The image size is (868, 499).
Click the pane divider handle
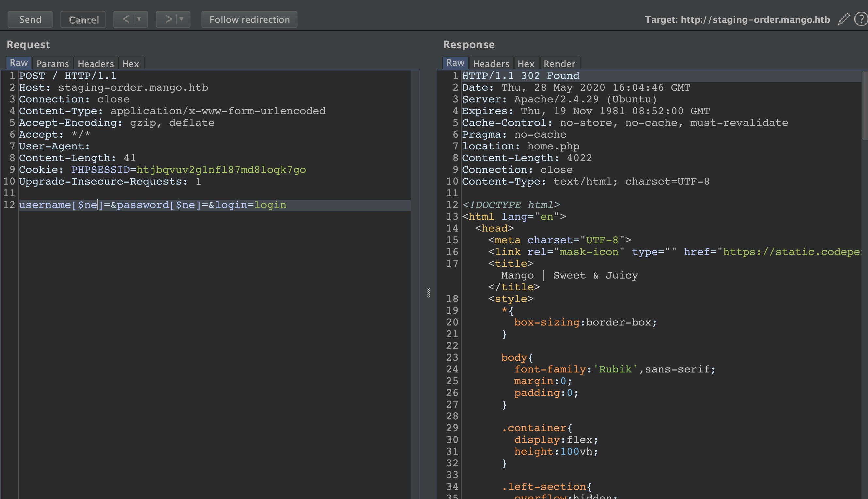pyautogui.click(x=428, y=292)
